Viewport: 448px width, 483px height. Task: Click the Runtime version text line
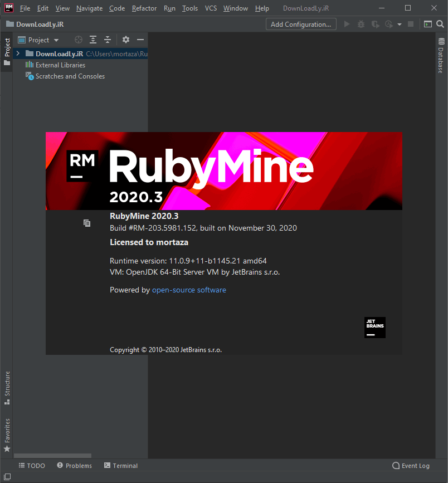188,261
